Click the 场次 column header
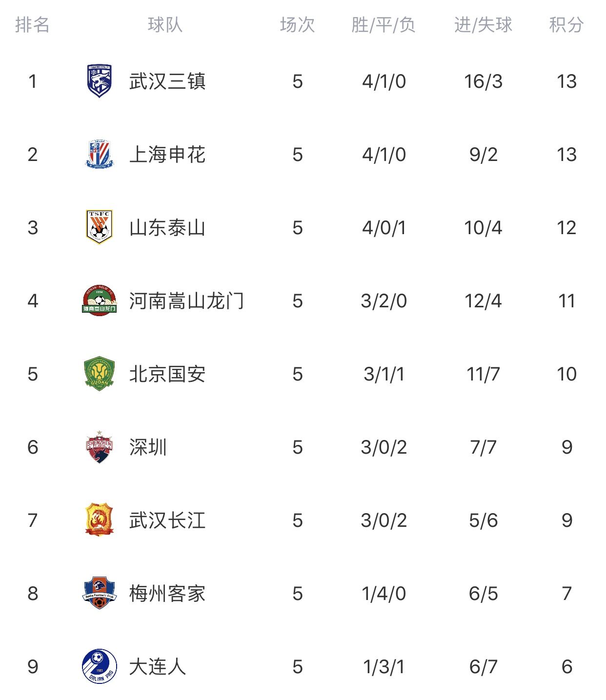Screen dimensions: 606x700 point(298,24)
